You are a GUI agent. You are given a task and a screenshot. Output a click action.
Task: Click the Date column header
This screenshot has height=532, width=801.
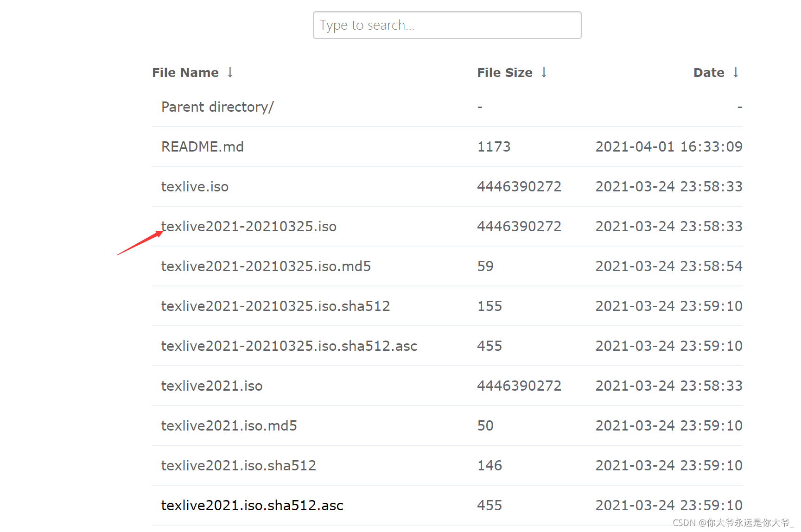pos(709,73)
